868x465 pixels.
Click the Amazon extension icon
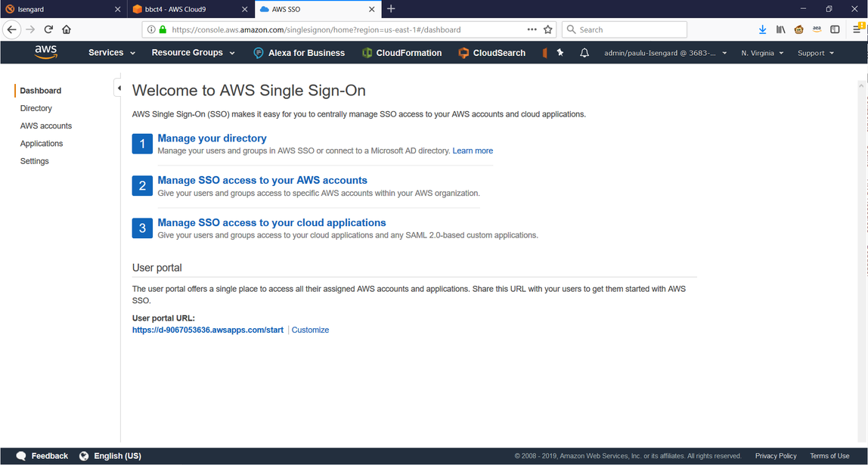click(x=817, y=30)
